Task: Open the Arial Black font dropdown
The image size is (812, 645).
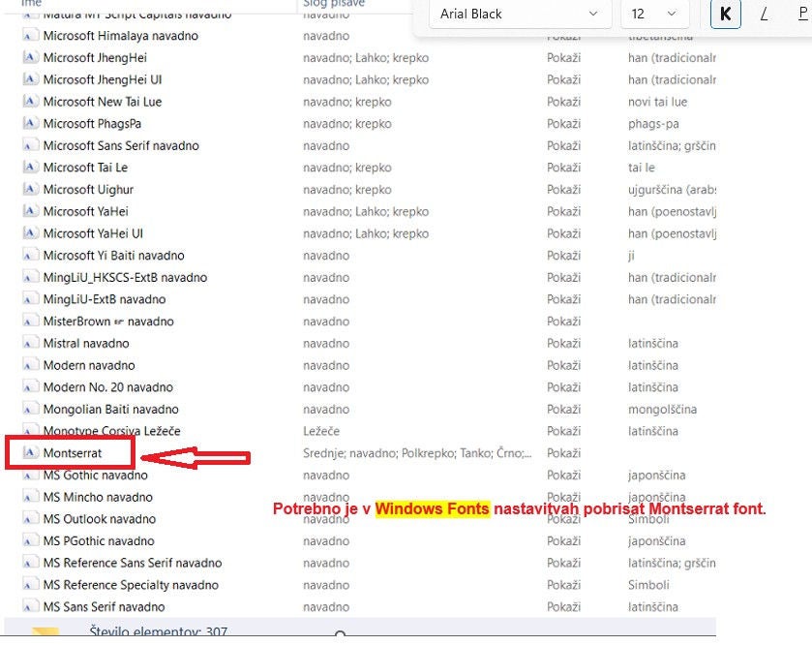Action: click(519, 14)
